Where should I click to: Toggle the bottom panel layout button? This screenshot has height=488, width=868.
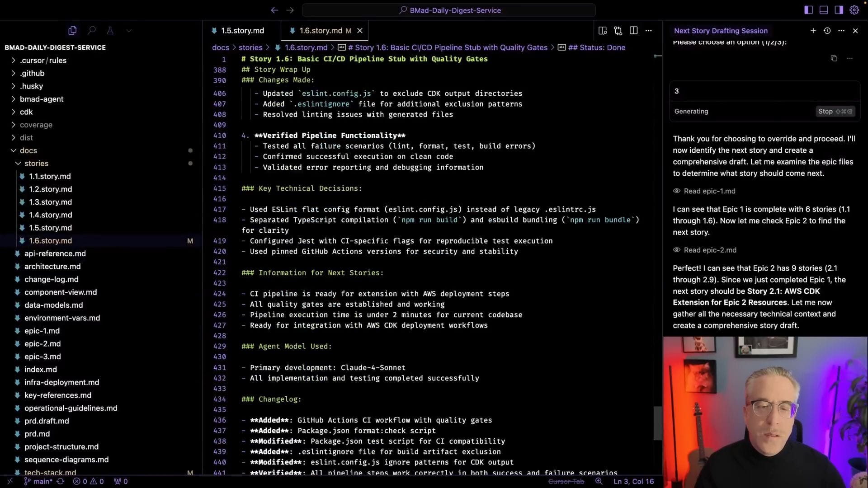[x=824, y=10]
